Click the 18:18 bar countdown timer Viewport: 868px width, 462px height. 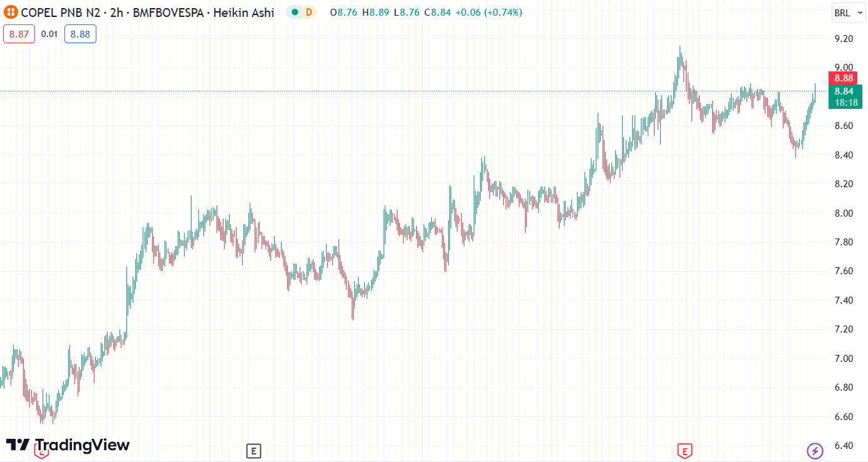coord(845,103)
